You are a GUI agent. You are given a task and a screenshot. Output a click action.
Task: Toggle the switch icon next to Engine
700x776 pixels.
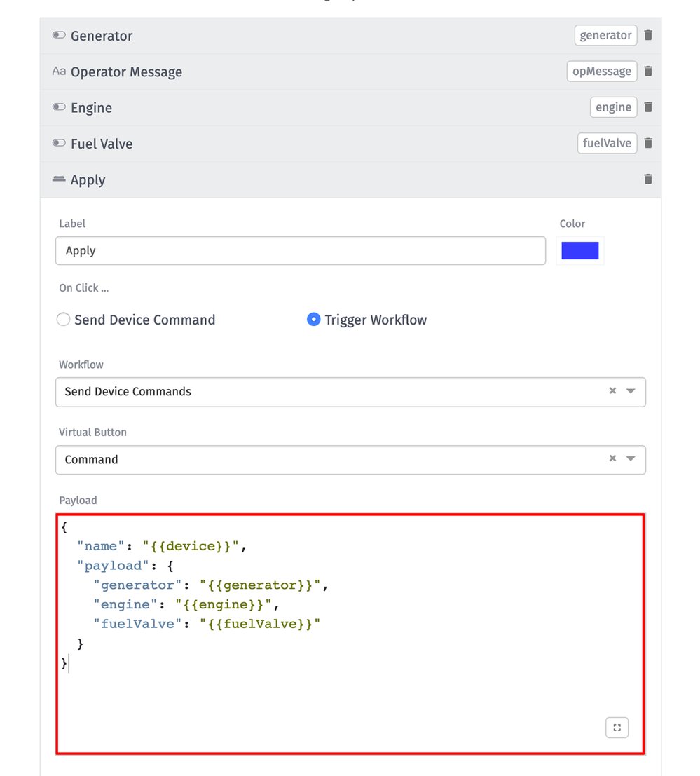click(x=58, y=107)
